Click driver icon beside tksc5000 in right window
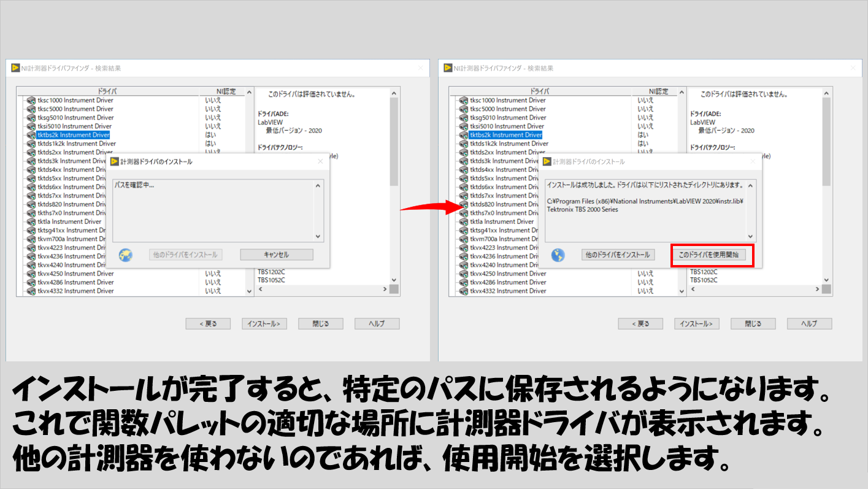This screenshot has height=489, width=868. click(x=463, y=109)
